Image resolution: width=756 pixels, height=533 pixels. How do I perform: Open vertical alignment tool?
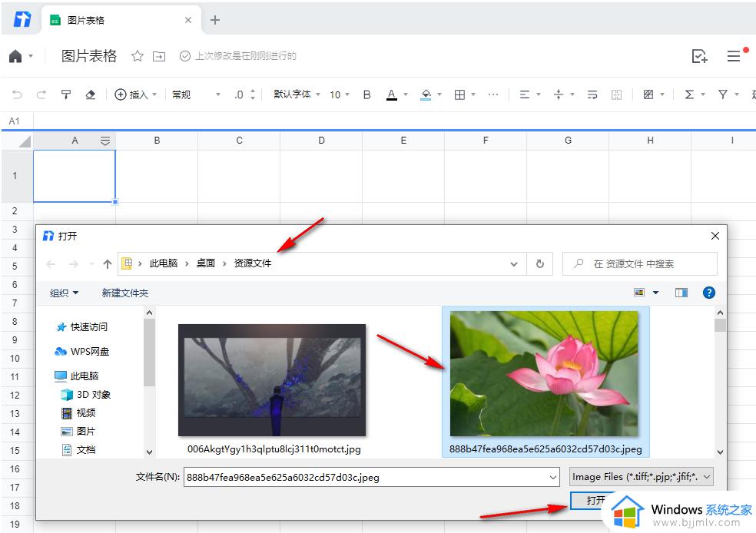559,94
